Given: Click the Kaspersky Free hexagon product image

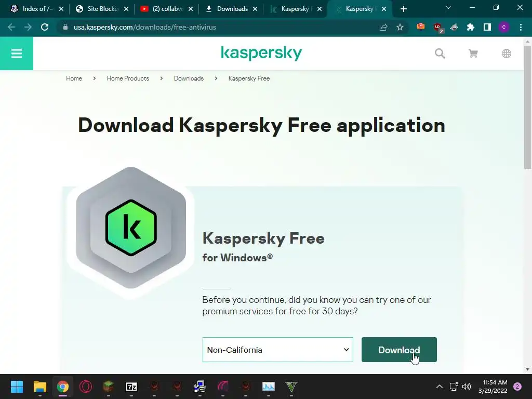Looking at the screenshot, I should pos(131,228).
